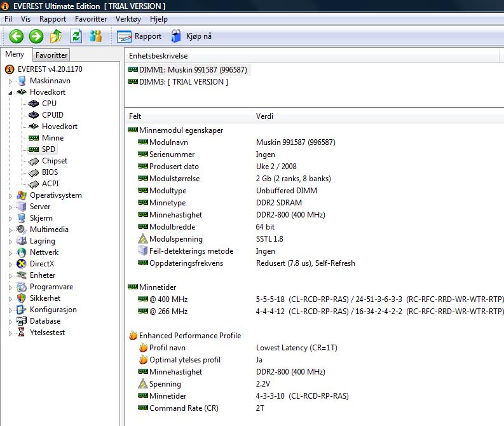Screen dimensions: 504x426
Task: Open the Favoritter menu in menu bar
Action: 91,19
